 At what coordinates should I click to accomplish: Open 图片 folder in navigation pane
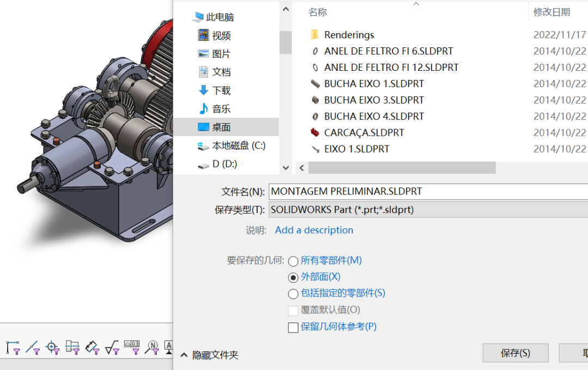tap(214, 53)
